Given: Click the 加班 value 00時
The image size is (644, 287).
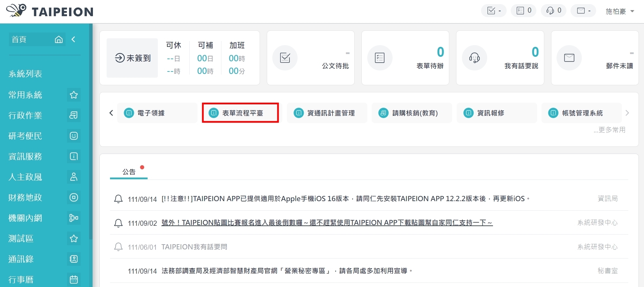Looking at the screenshot, I should pyautogui.click(x=237, y=58).
